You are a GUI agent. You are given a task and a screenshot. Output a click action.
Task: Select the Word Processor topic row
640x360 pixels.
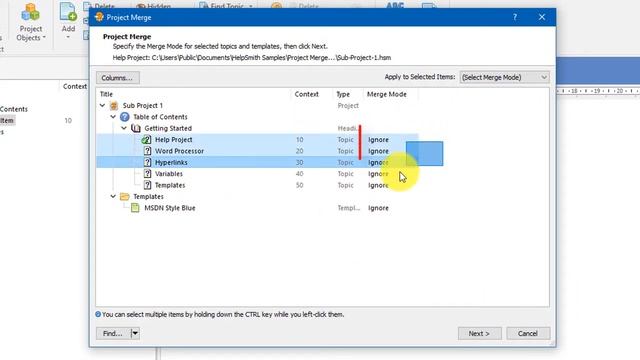(257, 151)
